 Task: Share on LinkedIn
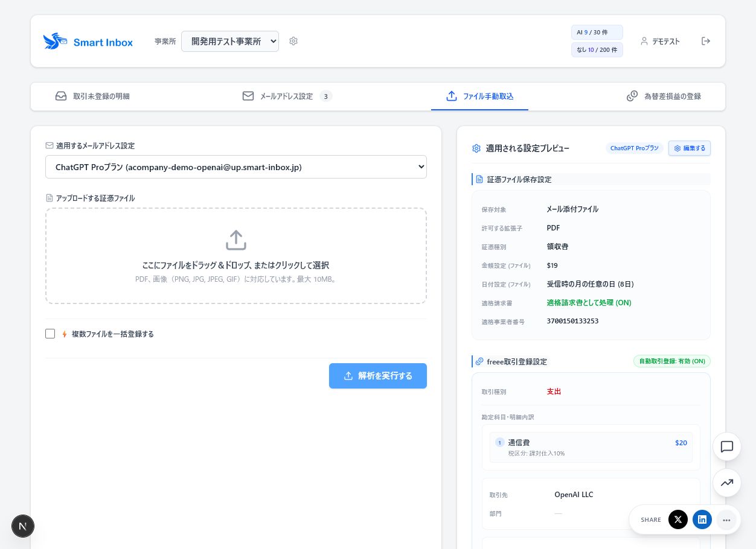702,519
